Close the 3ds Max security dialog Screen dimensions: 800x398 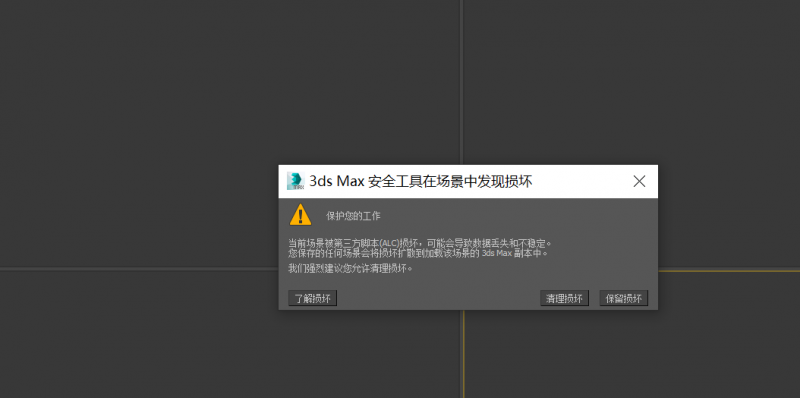pyautogui.click(x=639, y=181)
